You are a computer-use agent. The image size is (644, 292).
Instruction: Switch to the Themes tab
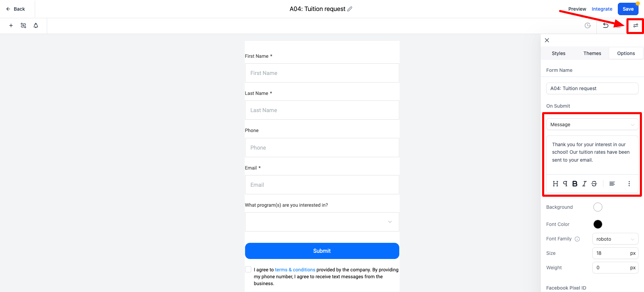click(592, 53)
